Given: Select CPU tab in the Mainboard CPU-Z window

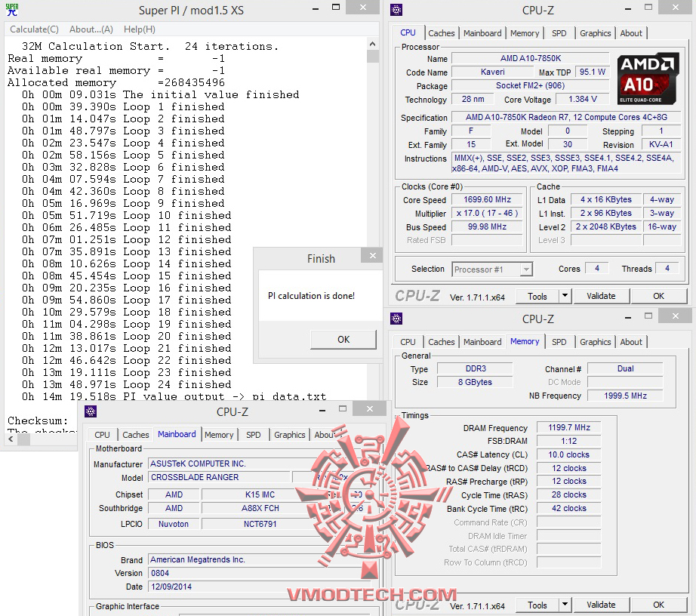Looking at the screenshot, I should click(102, 435).
